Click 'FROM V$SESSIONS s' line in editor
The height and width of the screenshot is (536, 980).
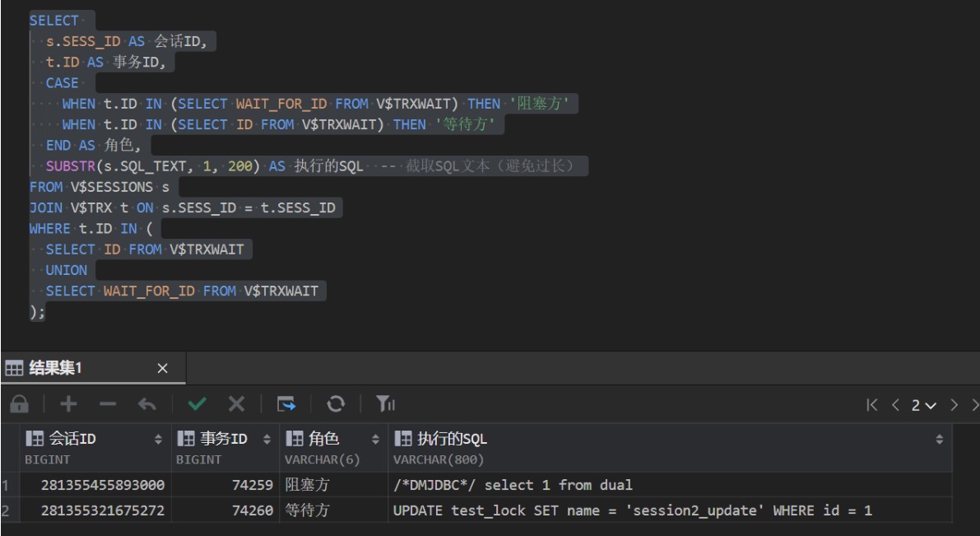click(100, 187)
